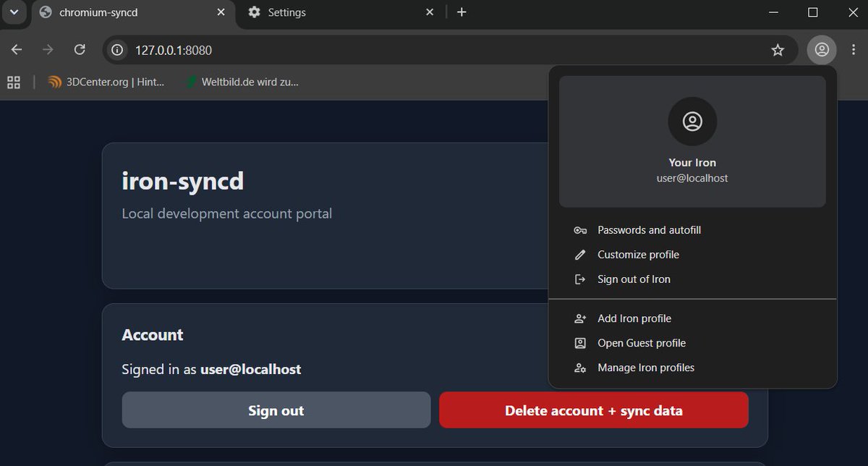Click the profile avatar button in toolbar
This screenshot has width=868, height=466.
point(822,50)
